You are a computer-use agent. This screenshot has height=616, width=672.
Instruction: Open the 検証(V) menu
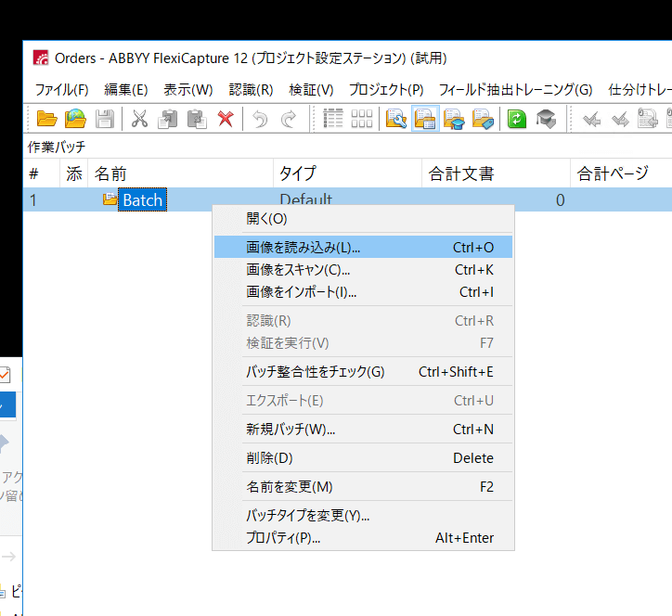pyautogui.click(x=311, y=90)
